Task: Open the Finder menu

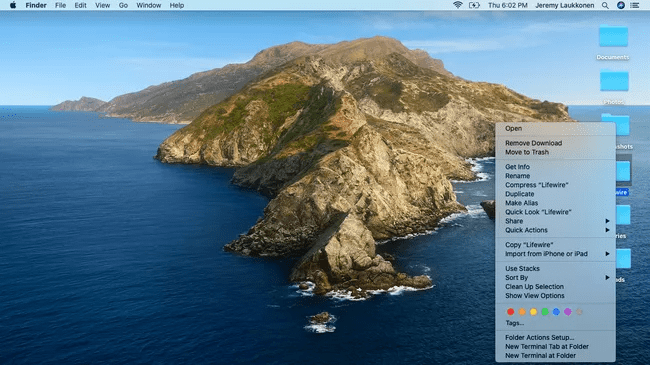Action: (x=36, y=5)
